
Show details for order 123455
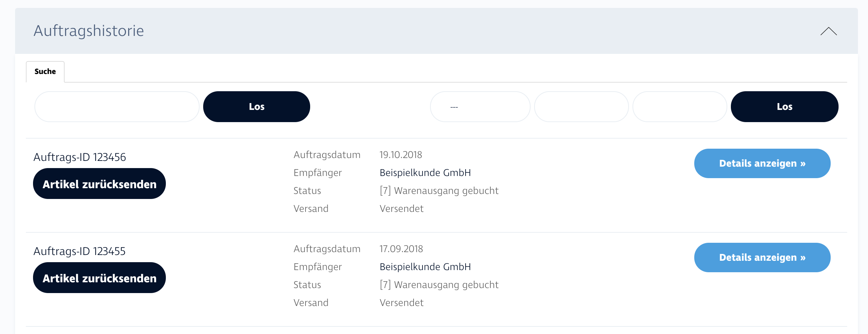coord(762,258)
